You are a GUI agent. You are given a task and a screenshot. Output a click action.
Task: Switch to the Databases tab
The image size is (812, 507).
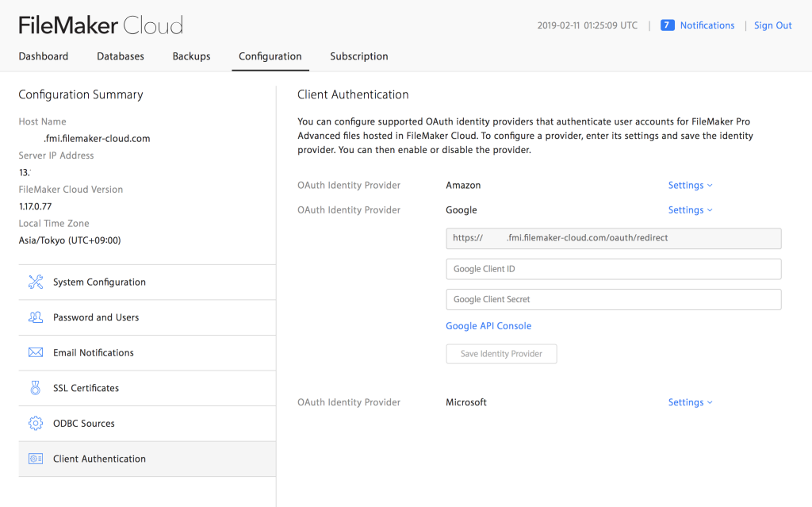[121, 56]
